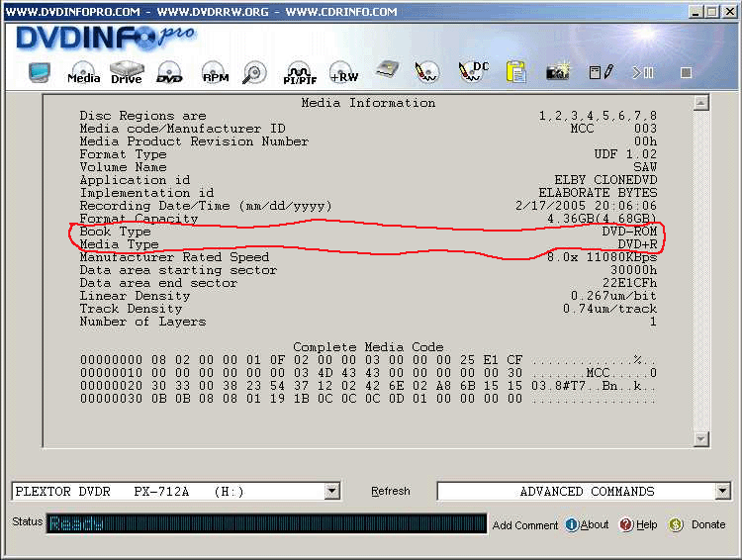Screen dimensions: 742x560
Task: Click the disc drive tray icon
Action: point(387,69)
